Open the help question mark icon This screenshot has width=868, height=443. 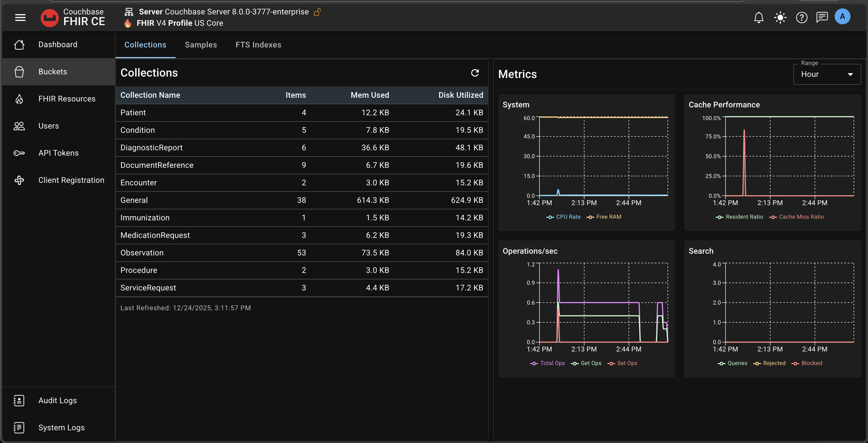click(x=801, y=17)
